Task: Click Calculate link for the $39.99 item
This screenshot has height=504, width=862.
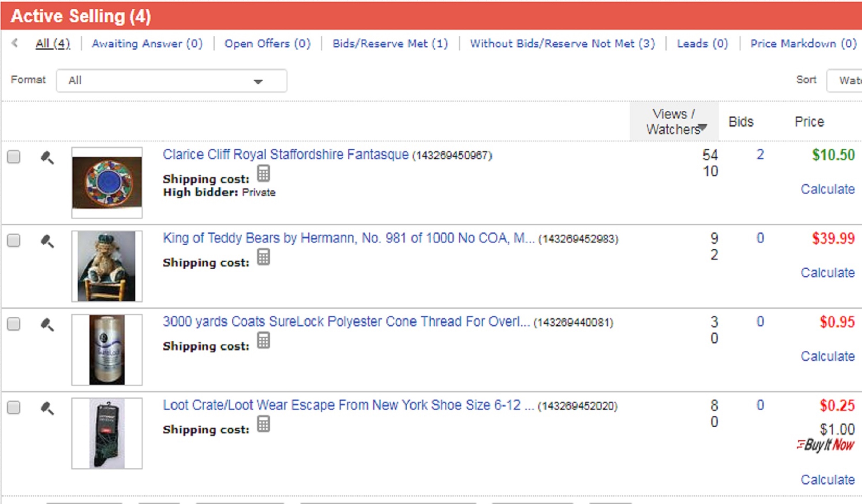Action: 828,273
